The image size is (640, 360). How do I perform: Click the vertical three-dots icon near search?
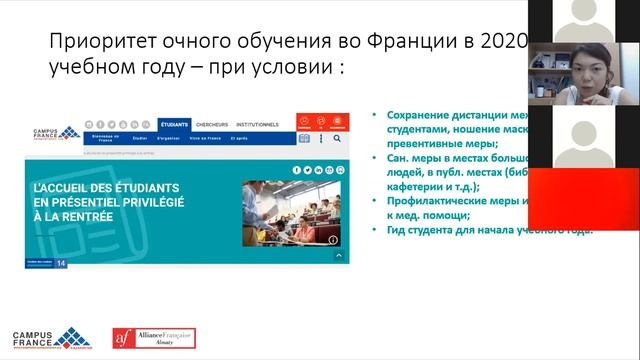(321, 139)
